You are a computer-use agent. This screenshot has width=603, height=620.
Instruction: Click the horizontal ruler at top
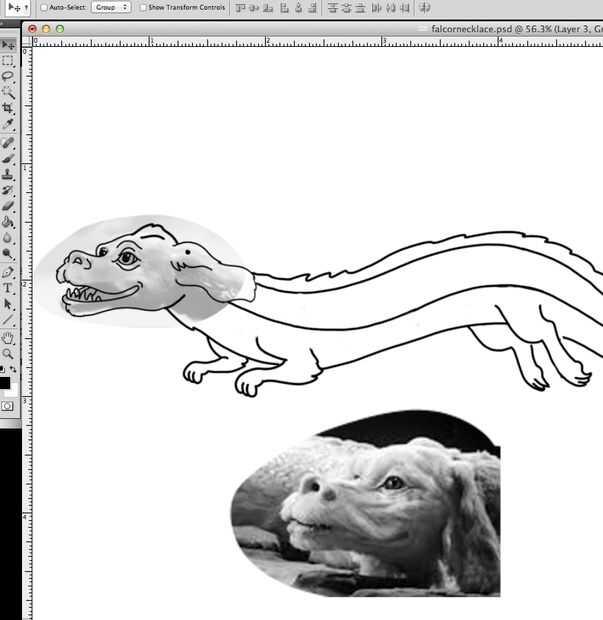tap(318, 42)
